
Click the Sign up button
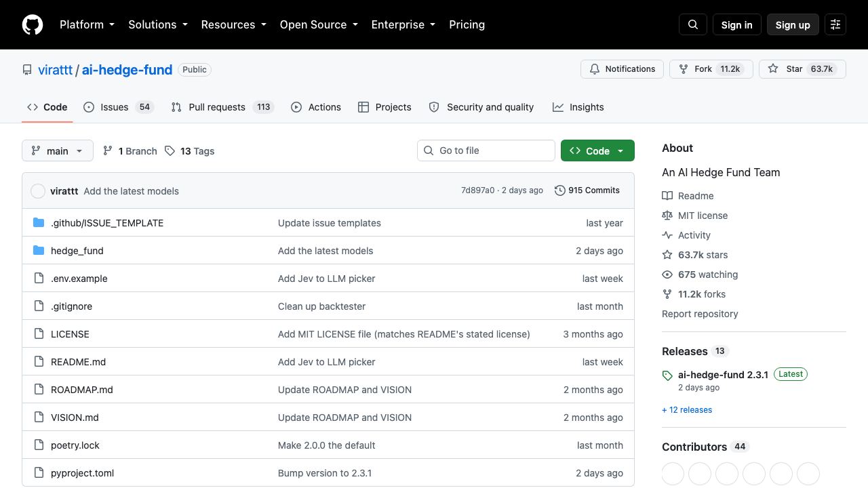793,24
